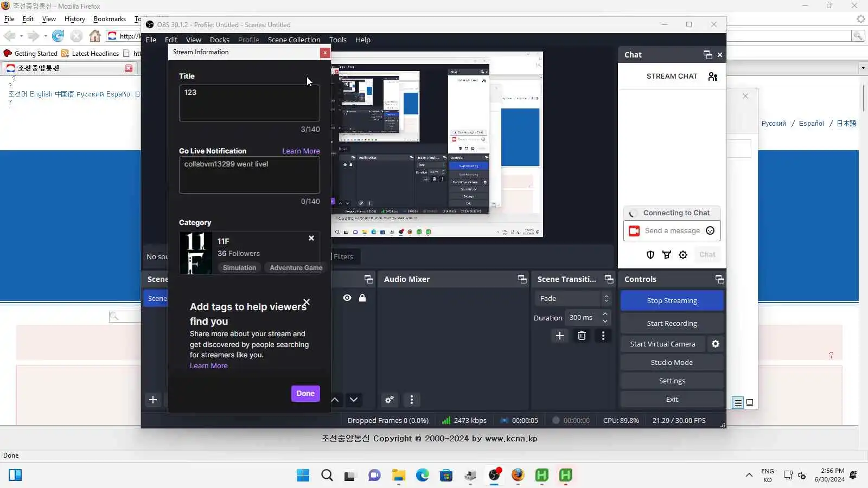
Task: Open Windows Start menu
Action: (303, 476)
